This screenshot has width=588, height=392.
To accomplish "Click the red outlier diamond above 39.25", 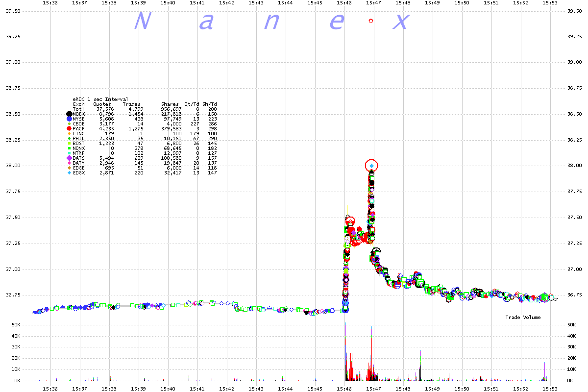I will tap(371, 21).
